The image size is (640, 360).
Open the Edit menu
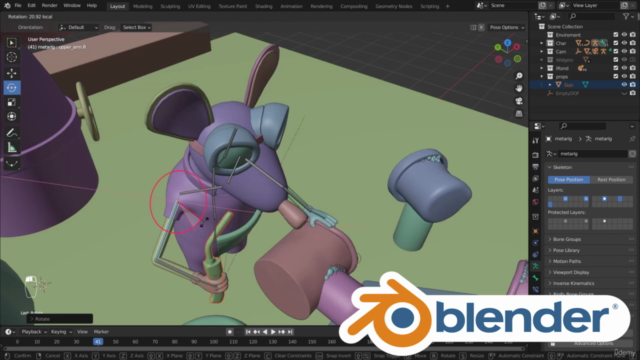click(31, 6)
